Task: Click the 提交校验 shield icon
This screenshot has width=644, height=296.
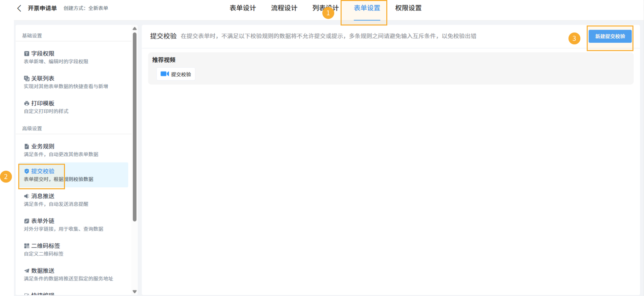Action: 26,171
